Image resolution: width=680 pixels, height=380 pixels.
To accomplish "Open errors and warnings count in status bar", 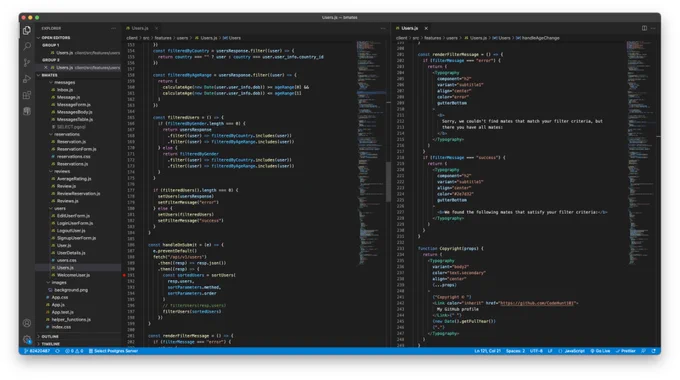I will [74, 351].
